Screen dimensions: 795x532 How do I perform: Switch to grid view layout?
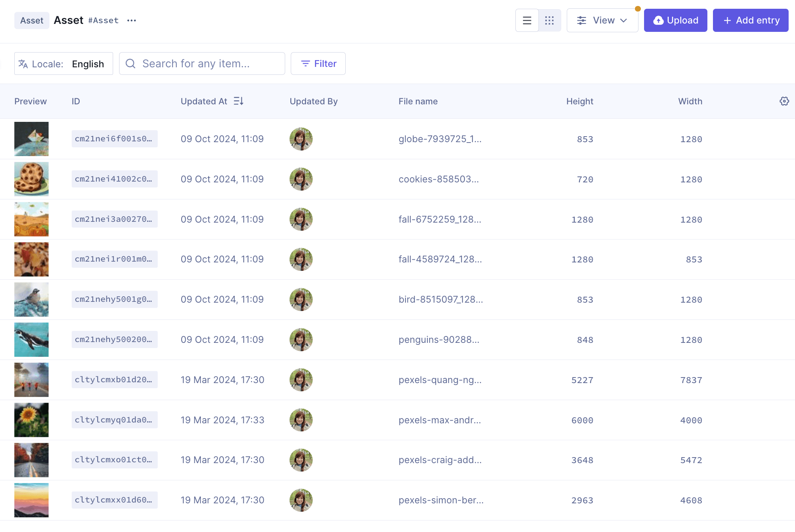pos(550,20)
